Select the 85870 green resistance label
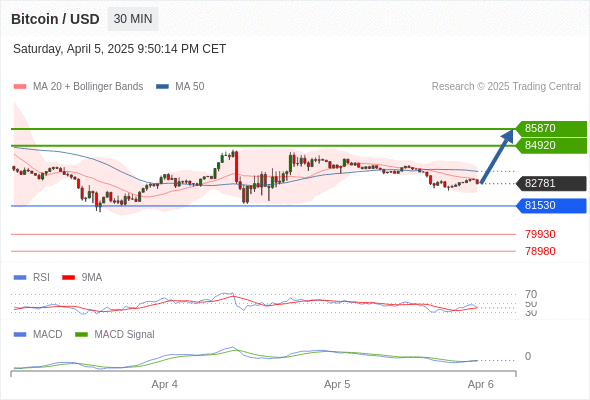590x400 pixels. pos(551,128)
